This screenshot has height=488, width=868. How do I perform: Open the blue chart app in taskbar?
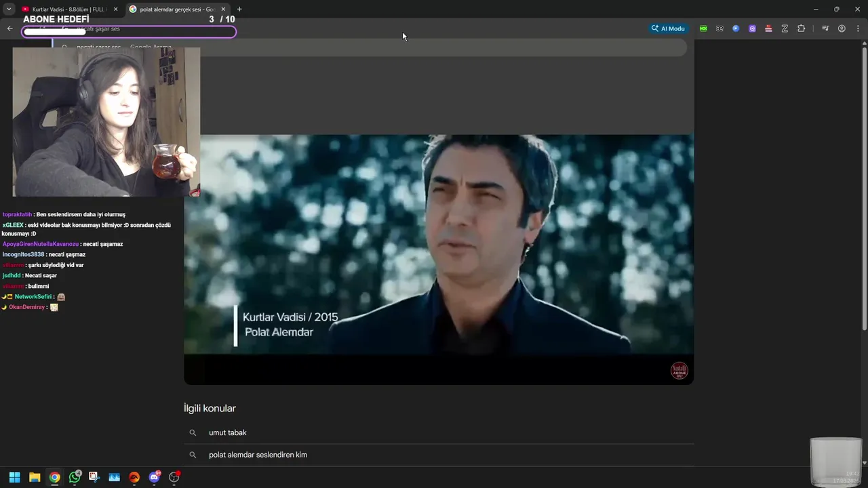click(114, 477)
